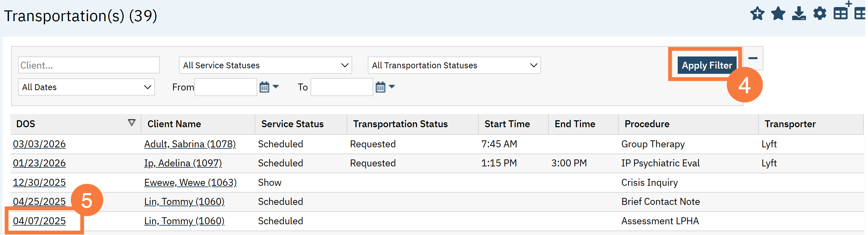Open All Service Statuses dropdown
Viewport: 868px width, 235px height.
[x=265, y=65]
